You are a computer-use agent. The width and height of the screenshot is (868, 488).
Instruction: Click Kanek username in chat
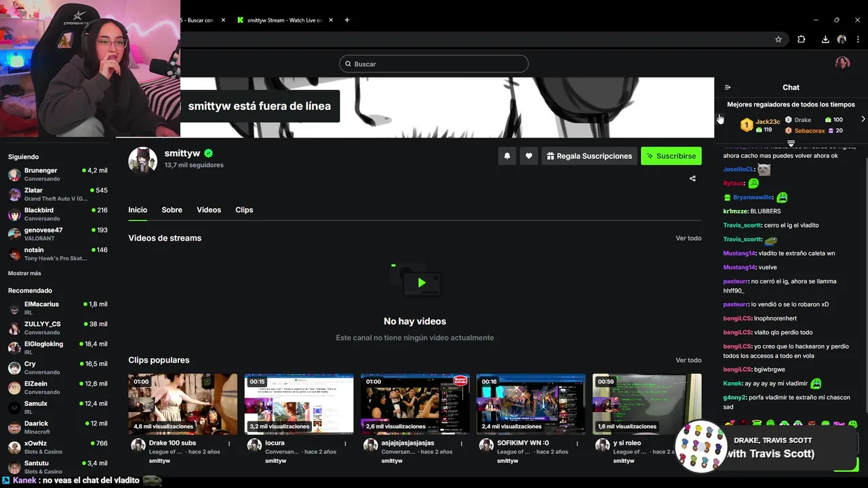pyautogui.click(x=733, y=384)
